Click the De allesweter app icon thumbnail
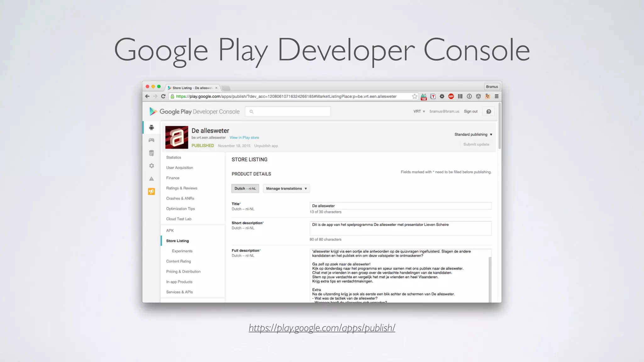 coord(177,137)
